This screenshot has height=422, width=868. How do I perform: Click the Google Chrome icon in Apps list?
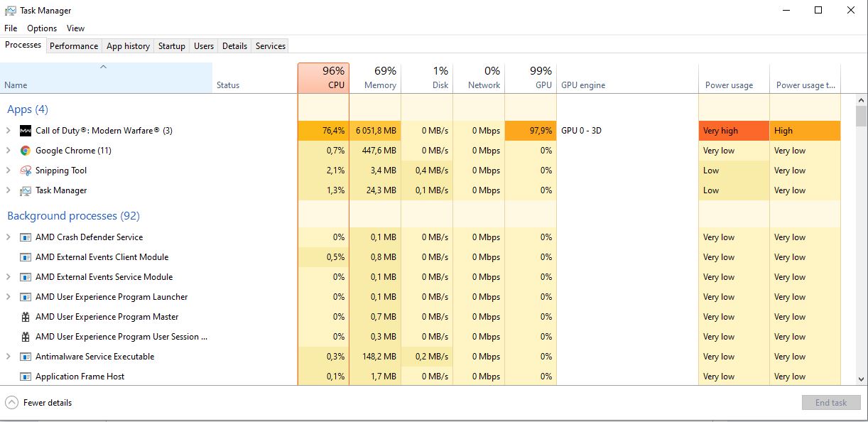tap(26, 151)
